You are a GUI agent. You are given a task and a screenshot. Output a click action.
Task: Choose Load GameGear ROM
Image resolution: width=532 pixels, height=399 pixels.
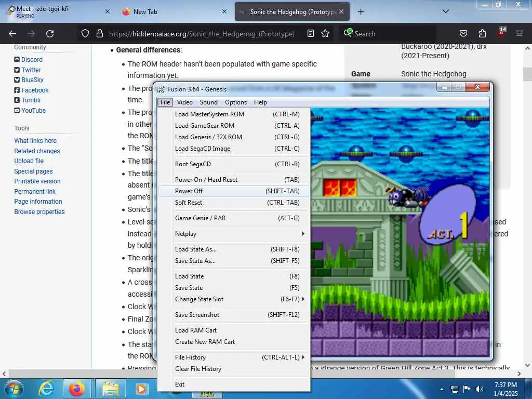tap(234, 126)
